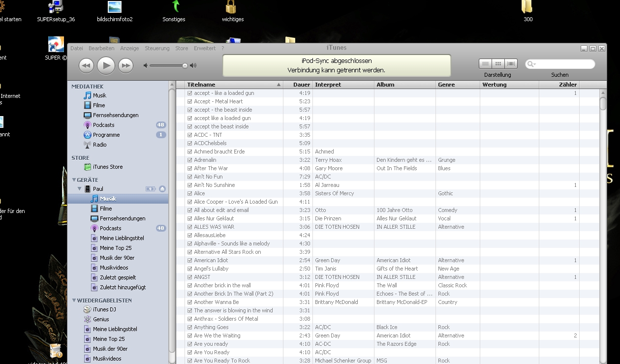The height and width of the screenshot is (364, 620).
Task: Sort songs by the Wertung column
Action: pyautogui.click(x=509, y=85)
